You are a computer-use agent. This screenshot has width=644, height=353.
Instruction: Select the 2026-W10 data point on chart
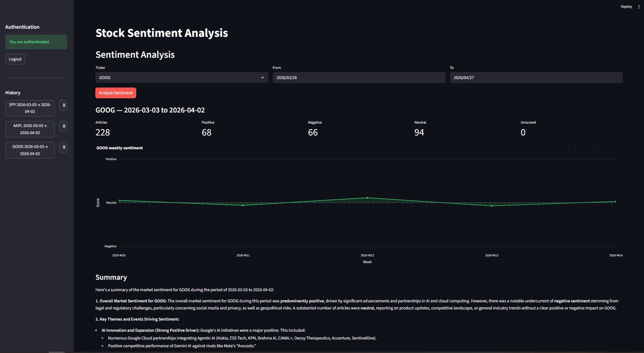pos(119,200)
